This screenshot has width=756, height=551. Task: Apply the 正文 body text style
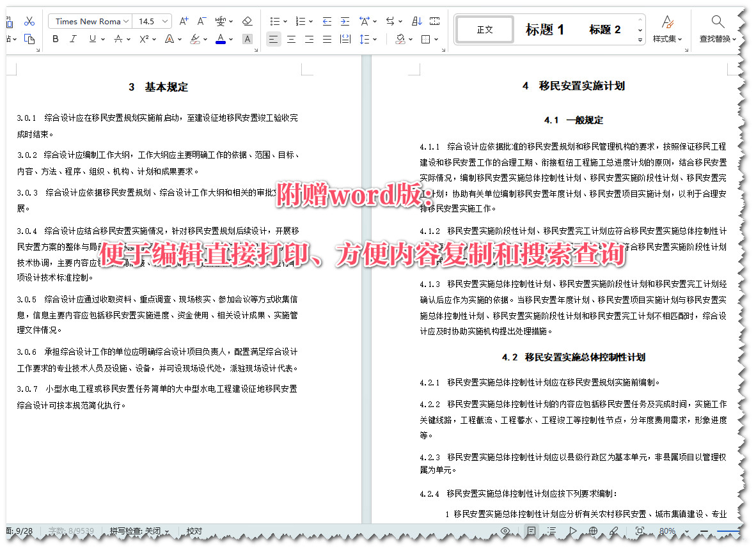[x=484, y=29]
